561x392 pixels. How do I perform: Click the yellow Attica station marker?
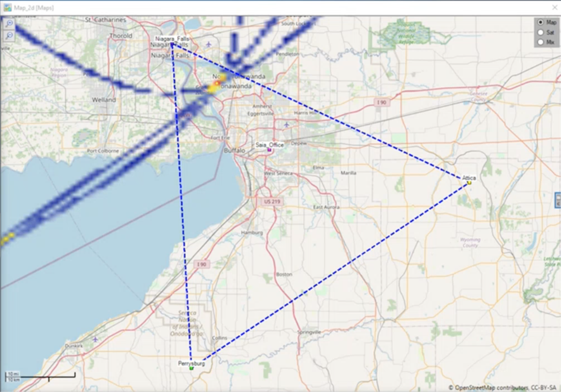469,183
